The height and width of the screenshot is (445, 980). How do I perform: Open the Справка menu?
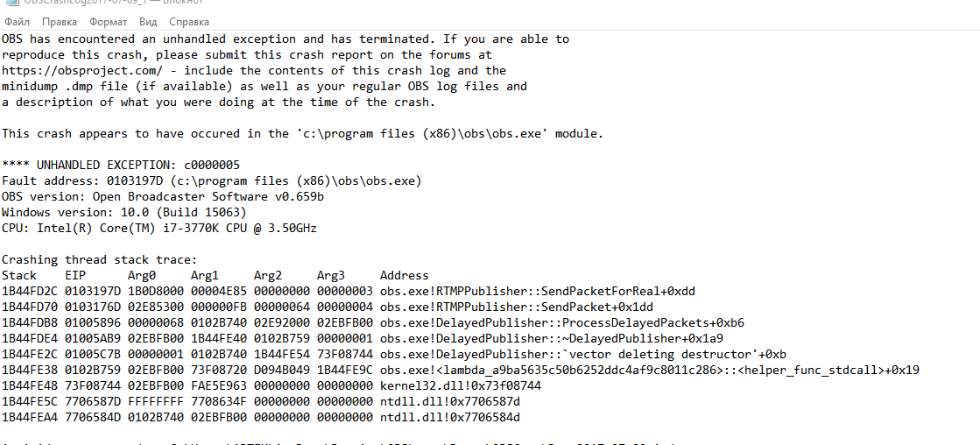pos(189,22)
